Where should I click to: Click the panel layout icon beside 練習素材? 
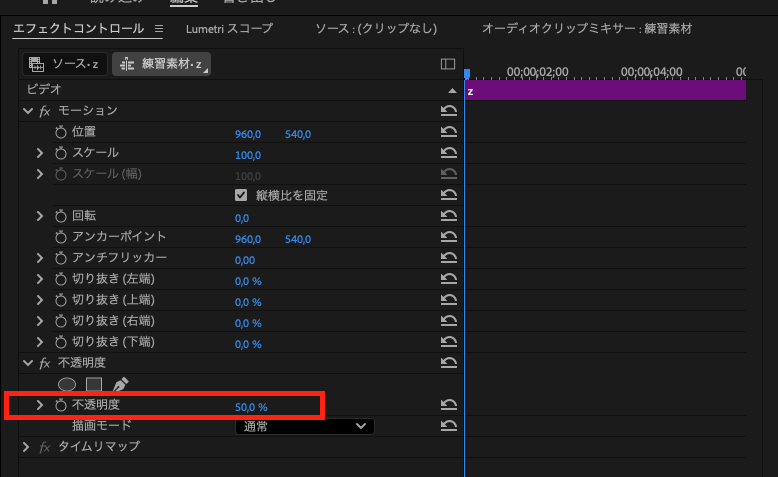pyautogui.click(x=448, y=64)
